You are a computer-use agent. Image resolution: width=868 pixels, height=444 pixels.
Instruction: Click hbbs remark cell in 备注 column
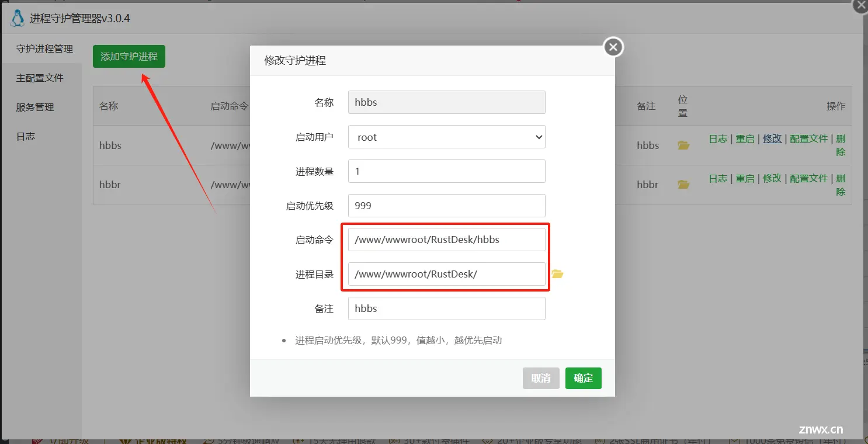648,145
